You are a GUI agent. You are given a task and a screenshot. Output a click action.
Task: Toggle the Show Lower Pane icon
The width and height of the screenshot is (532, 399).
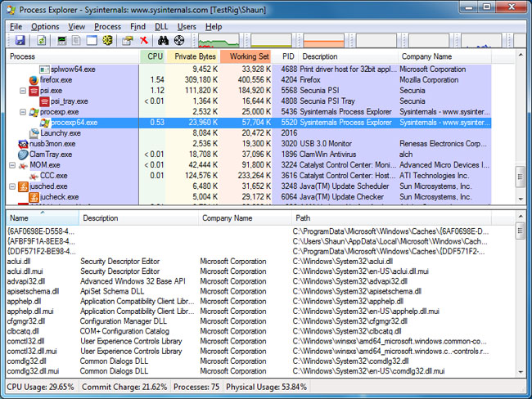[x=92, y=40]
